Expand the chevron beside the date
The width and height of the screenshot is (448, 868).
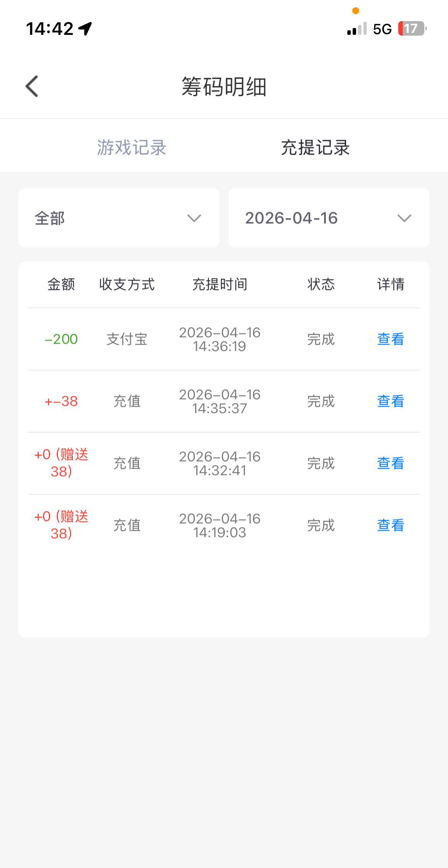point(404,218)
